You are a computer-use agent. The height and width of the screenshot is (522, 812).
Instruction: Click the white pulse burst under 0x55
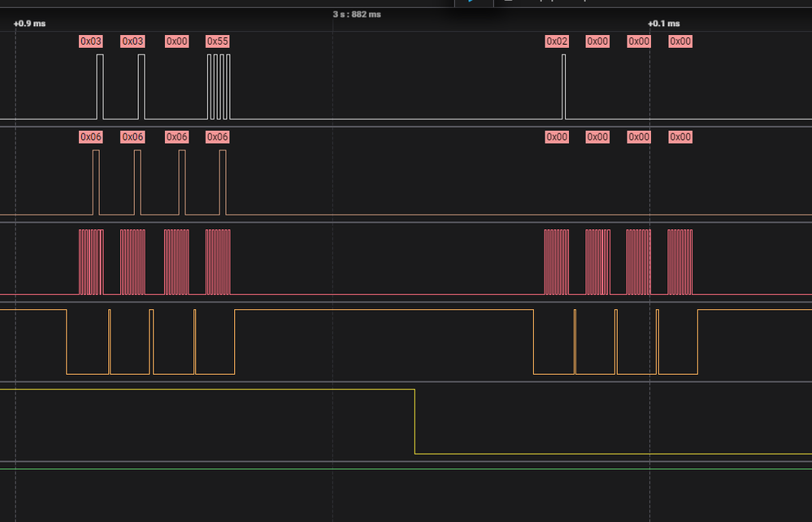coord(219,86)
